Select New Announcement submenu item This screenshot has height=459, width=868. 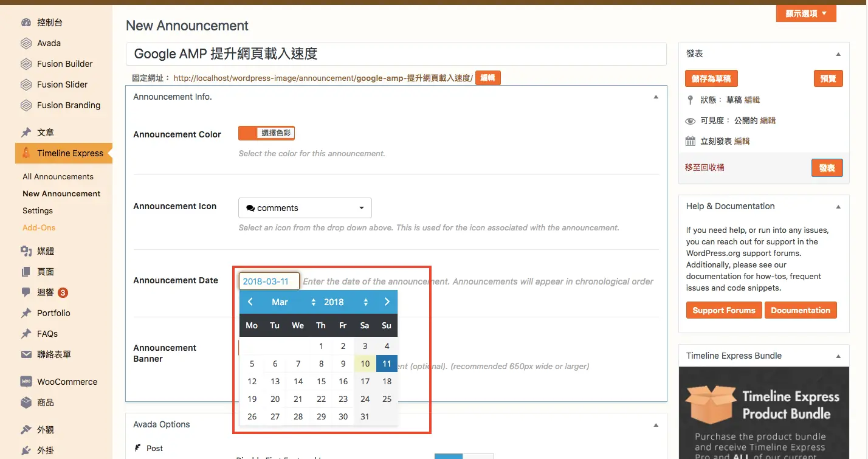click(61, 194)
